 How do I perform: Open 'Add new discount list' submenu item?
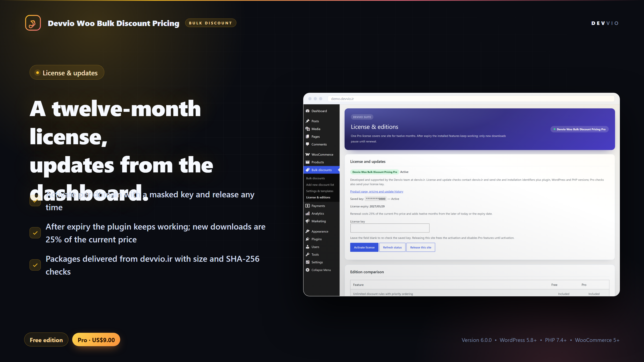pyautogui.click(x=320, y=185)
